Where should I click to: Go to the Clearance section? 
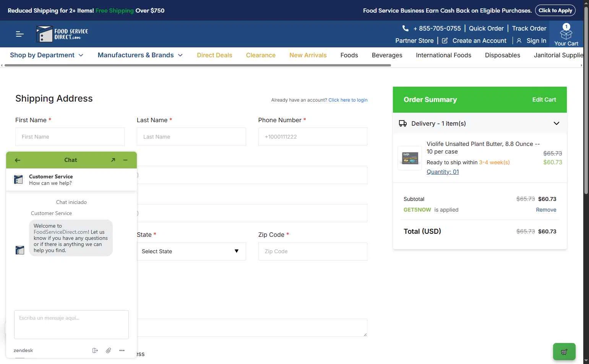261,55
